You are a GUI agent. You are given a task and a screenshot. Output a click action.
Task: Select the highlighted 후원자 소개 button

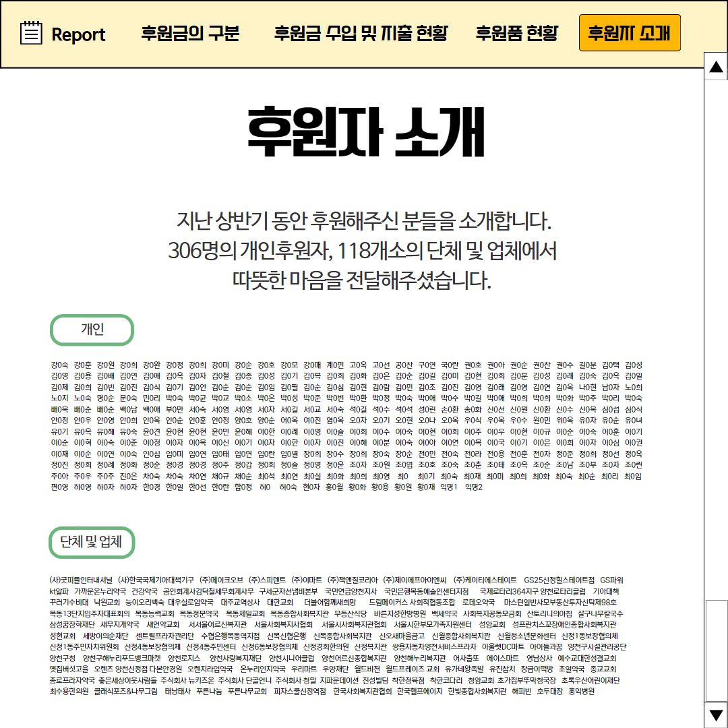[630, 32]
